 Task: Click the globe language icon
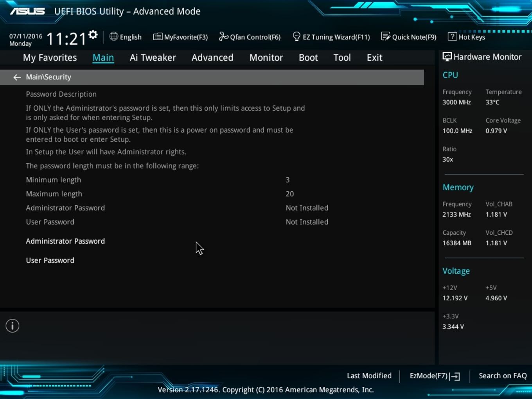point(113,36)
